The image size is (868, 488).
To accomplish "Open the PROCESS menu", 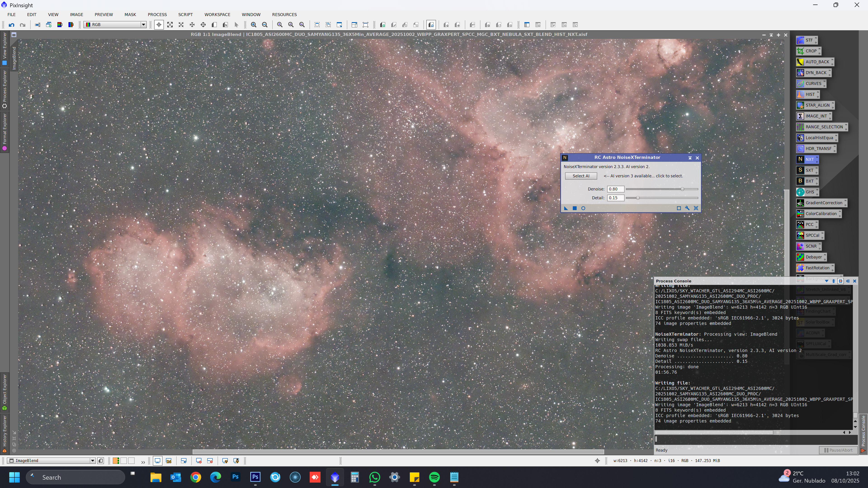I will point(157,14).
